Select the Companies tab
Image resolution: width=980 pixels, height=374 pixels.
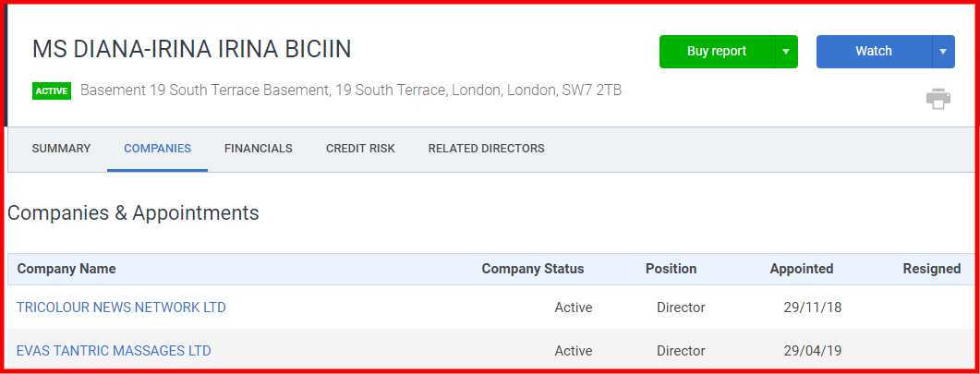pyautogui.click(x=158, y=149)
